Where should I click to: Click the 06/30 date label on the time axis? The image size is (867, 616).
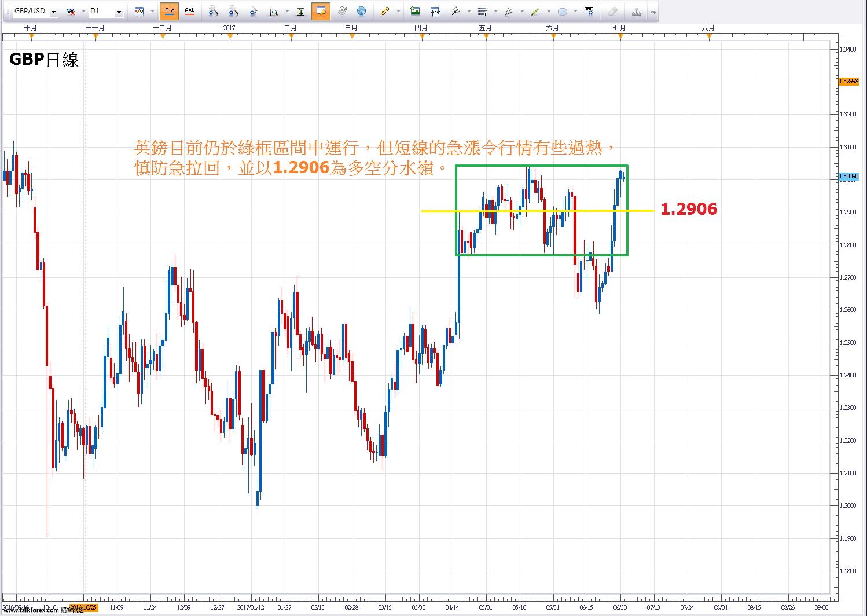tap(620, 607)
